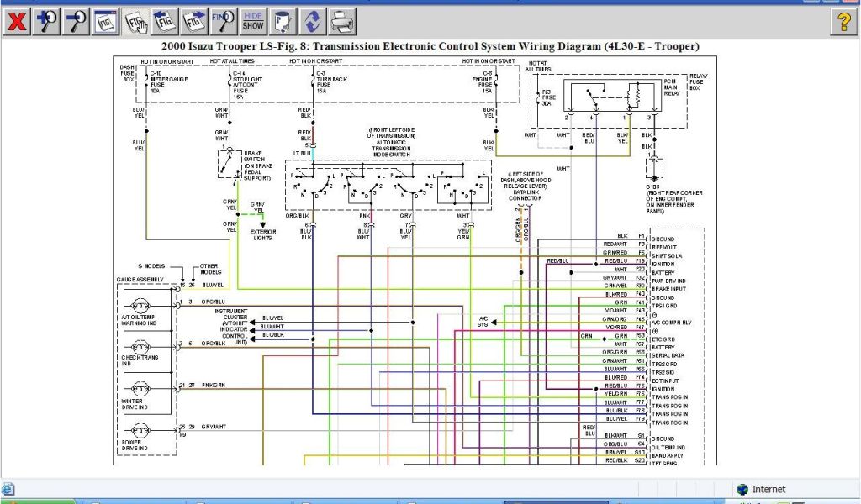Click the wiring diagram title text
Viewport: 861px width, 504px height.
coord(430,46)
